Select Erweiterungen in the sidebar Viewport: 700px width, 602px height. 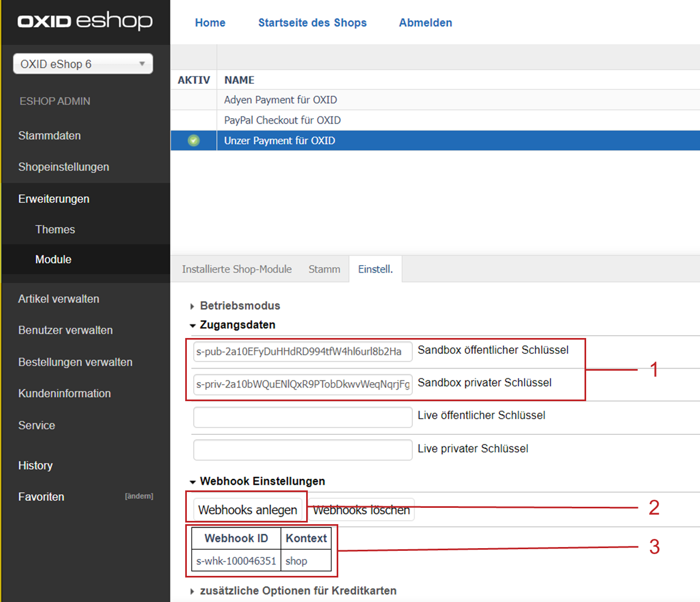tap(54, 199)
